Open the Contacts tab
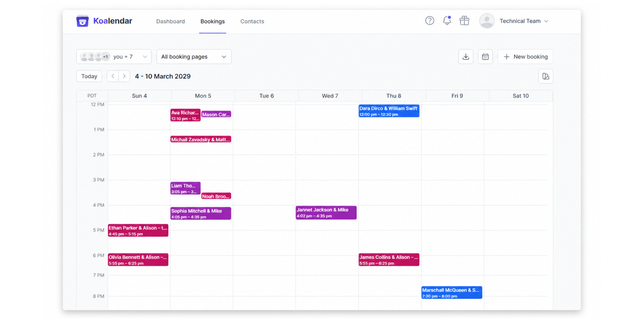Image resolution: width=644 pixels, height=322 pixels. click(252, 21)
